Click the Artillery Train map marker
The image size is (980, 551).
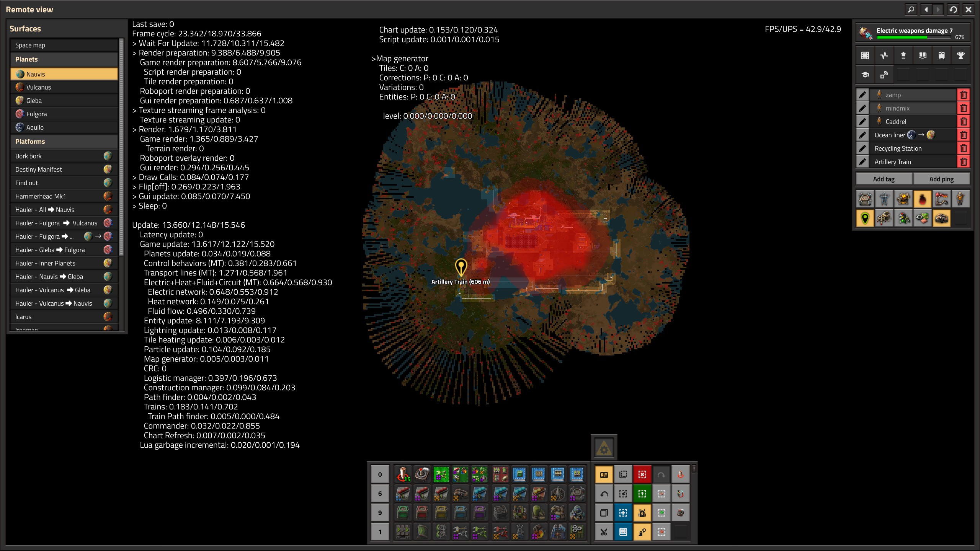click(x=461, y=267)
